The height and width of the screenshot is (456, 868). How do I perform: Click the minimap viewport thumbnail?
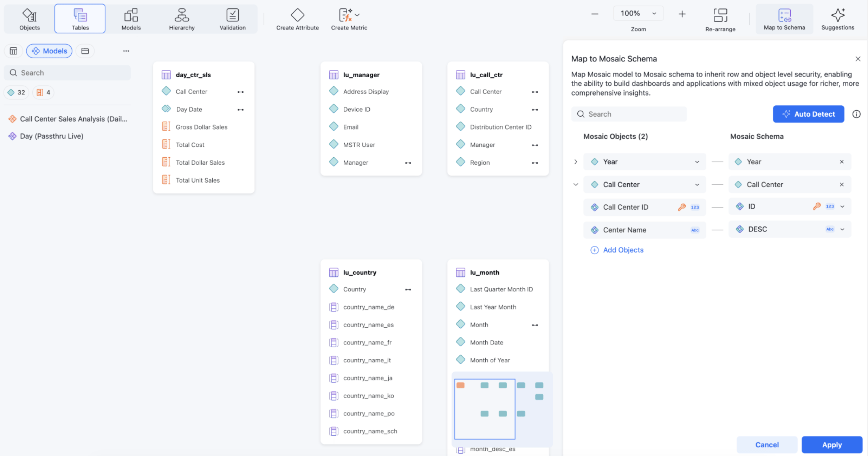(x=485, y=409)
